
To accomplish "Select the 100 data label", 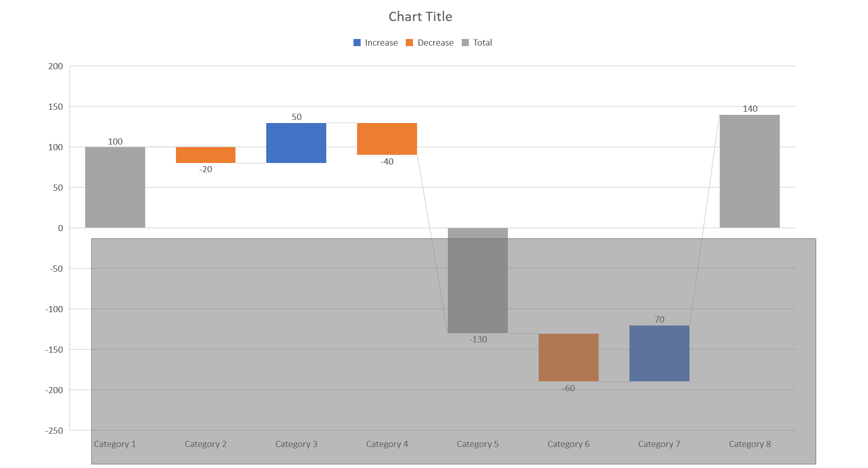I will coord(115,141).
